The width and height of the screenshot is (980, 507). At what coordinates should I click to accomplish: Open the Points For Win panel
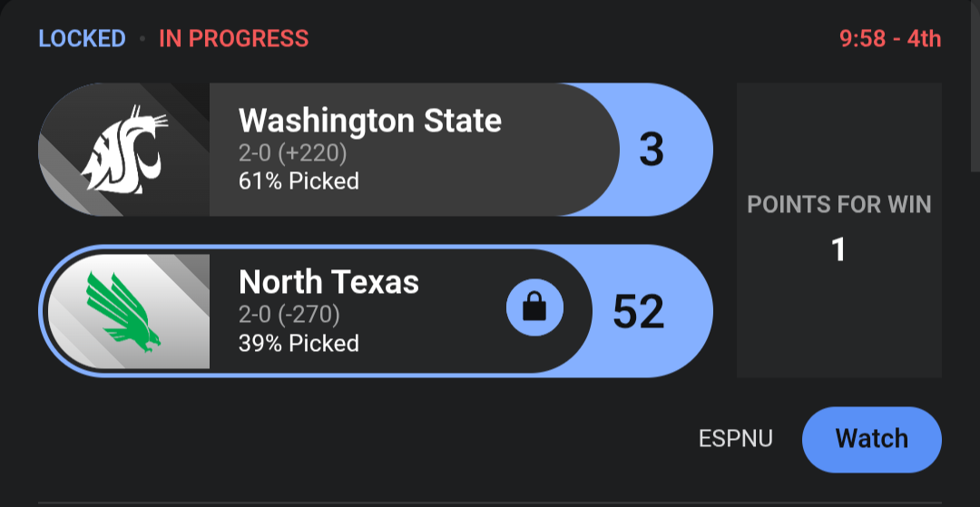838,230
